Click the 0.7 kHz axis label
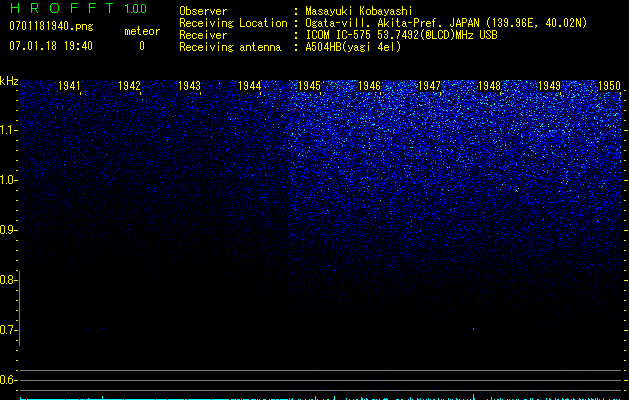 point(8,330)
